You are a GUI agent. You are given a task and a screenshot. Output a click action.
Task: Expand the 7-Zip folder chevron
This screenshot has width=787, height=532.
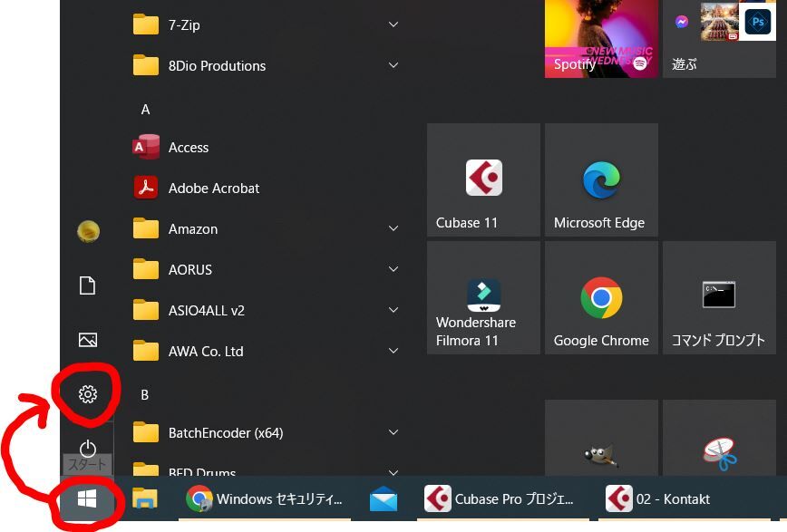393,24
